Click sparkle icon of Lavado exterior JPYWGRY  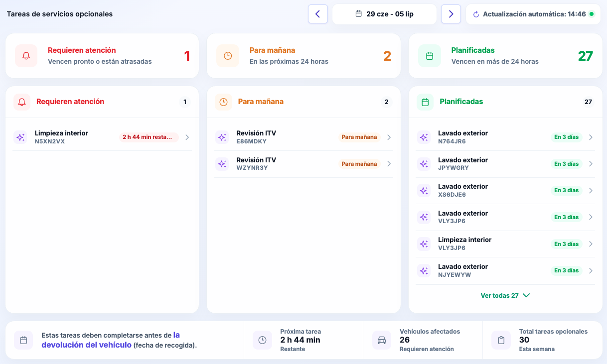(424, 164)
